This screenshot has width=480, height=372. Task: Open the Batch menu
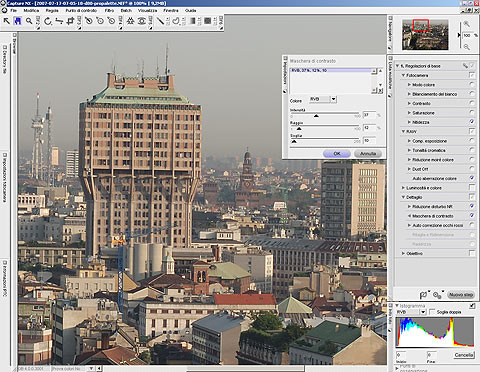pyautogui.click(x=126, y=11)
